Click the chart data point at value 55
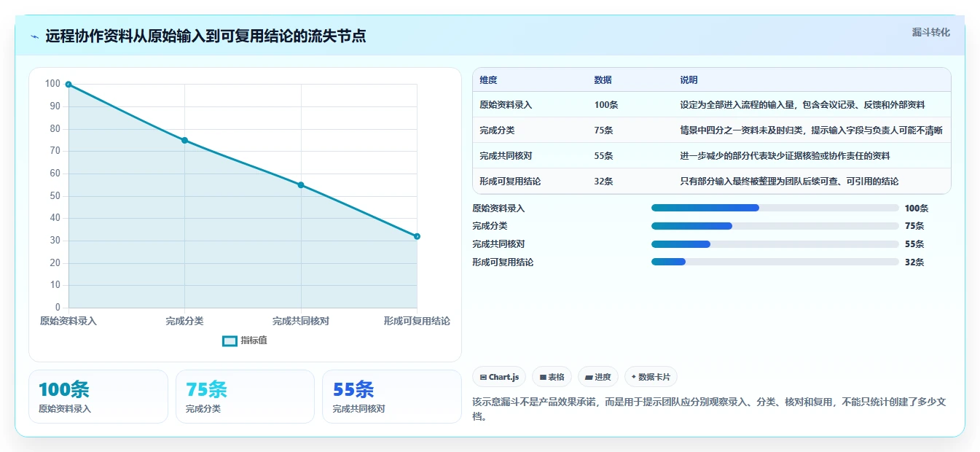The height and width of the screenshot is (452, 980). [x=301, y=185]
